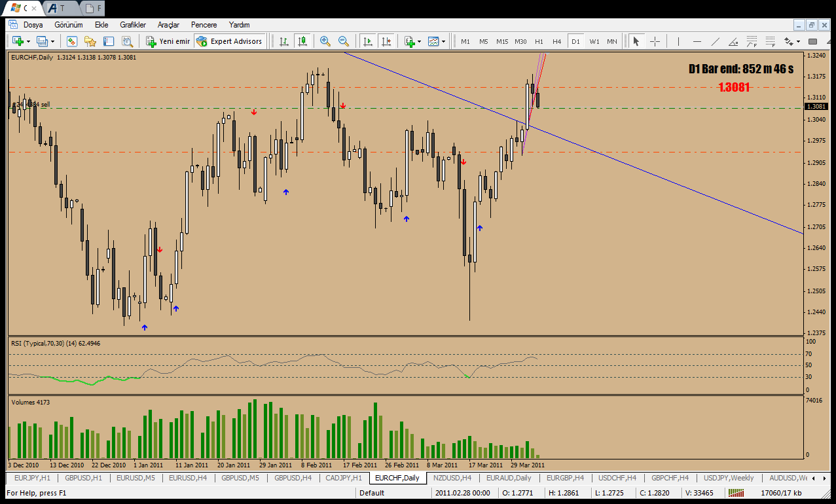Switch timeframe to H4
The height and width of the screenshot is (504, 836).
(556, 41)
